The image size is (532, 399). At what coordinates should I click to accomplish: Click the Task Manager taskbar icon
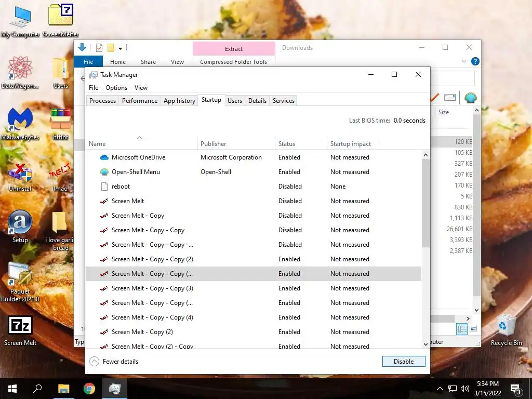click(115, 389)
